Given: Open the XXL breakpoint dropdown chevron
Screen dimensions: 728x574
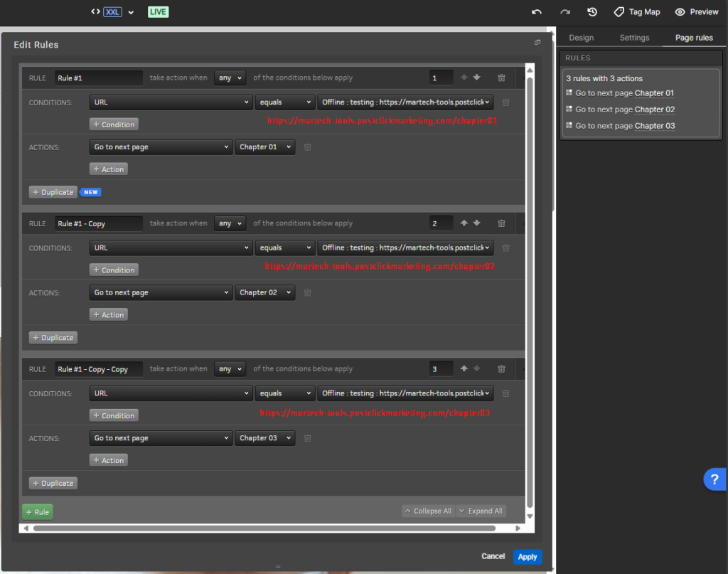Looking at the screenshot, I should [131, 13].
